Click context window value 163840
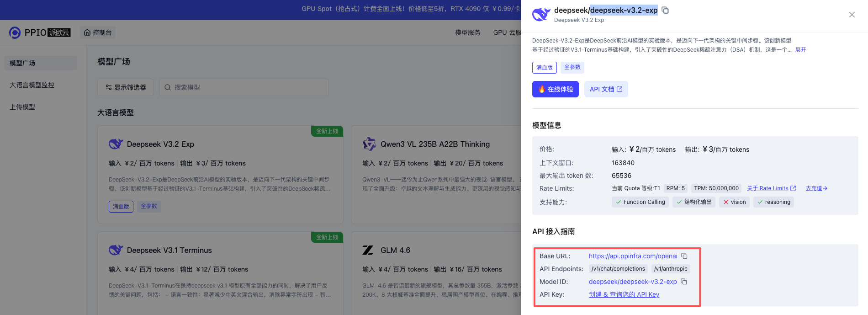Viewport: 868px width, 315px height. [x=623, y=163]
